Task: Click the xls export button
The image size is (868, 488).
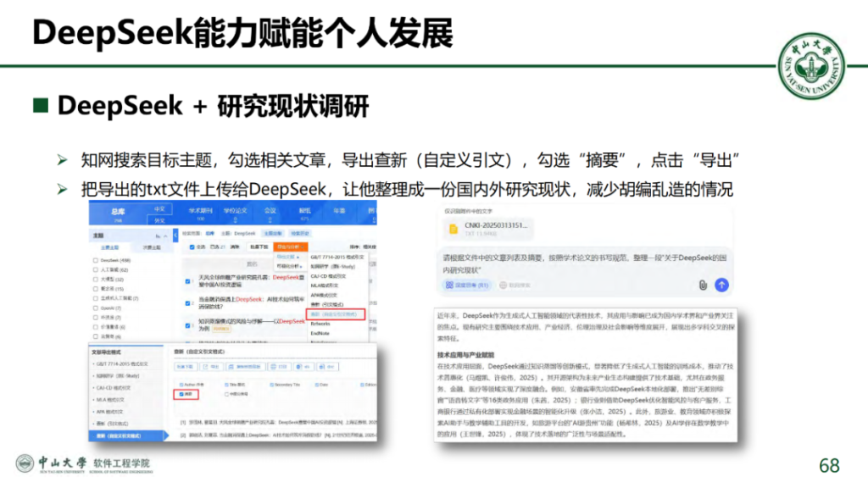Action: click(303, 367)
